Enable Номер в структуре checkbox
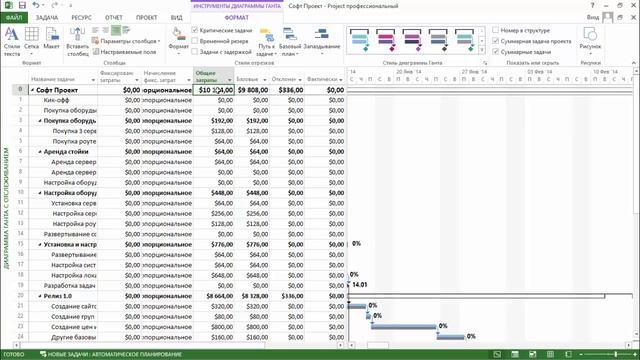The image size is (640, 360). pyautogui.click(x=496, y=30)
